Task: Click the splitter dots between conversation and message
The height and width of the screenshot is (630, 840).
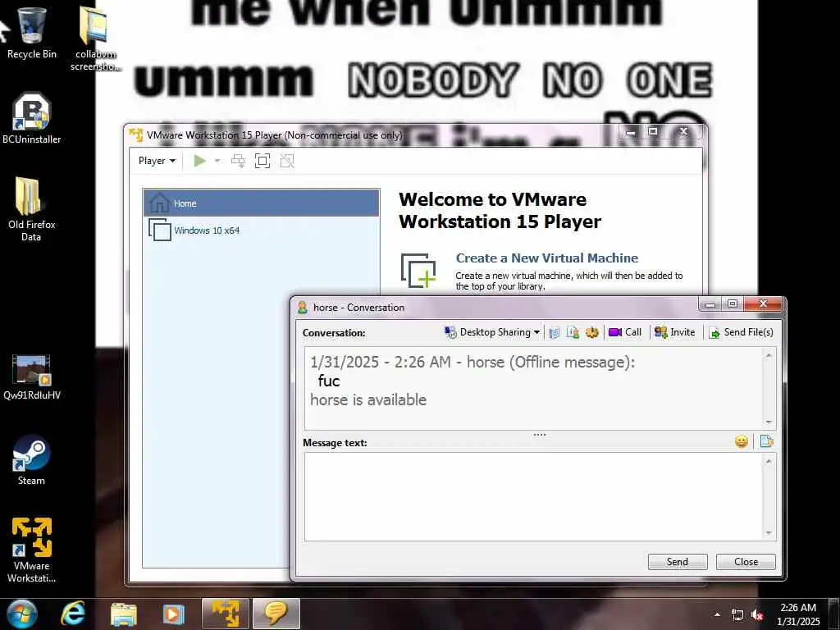Action: tap(540, 435)
